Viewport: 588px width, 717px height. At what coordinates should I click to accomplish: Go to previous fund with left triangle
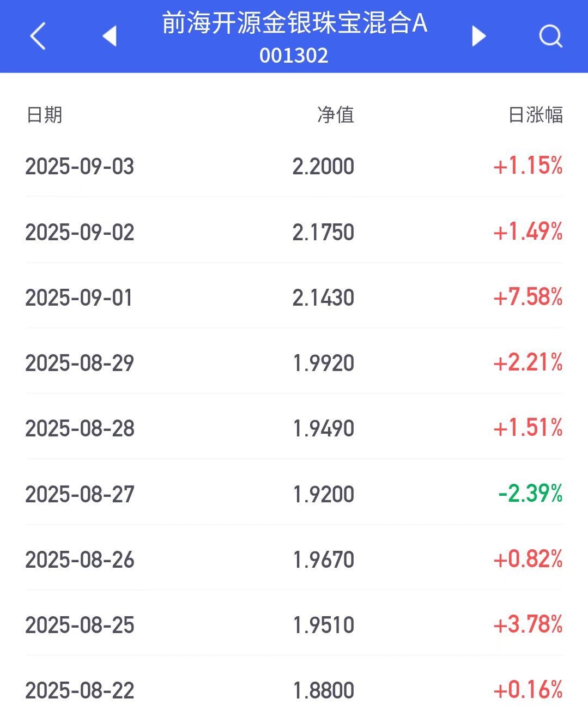point(110,36)
